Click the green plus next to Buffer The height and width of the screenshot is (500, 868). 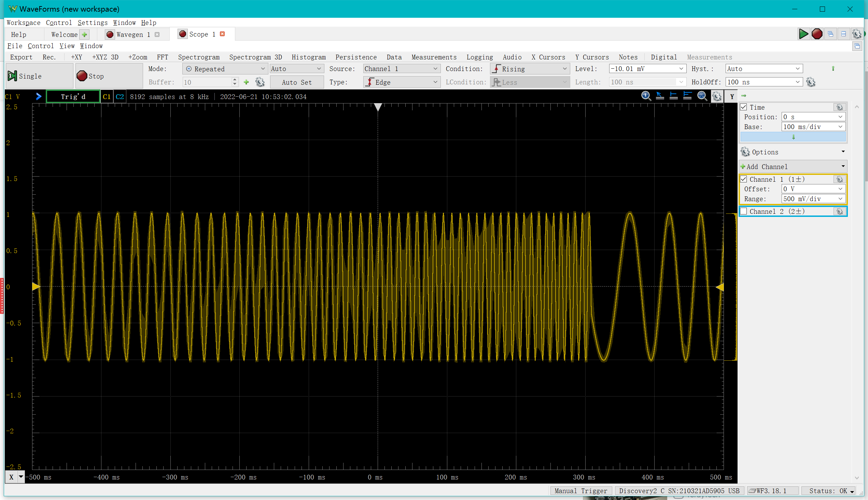point(246,82)
